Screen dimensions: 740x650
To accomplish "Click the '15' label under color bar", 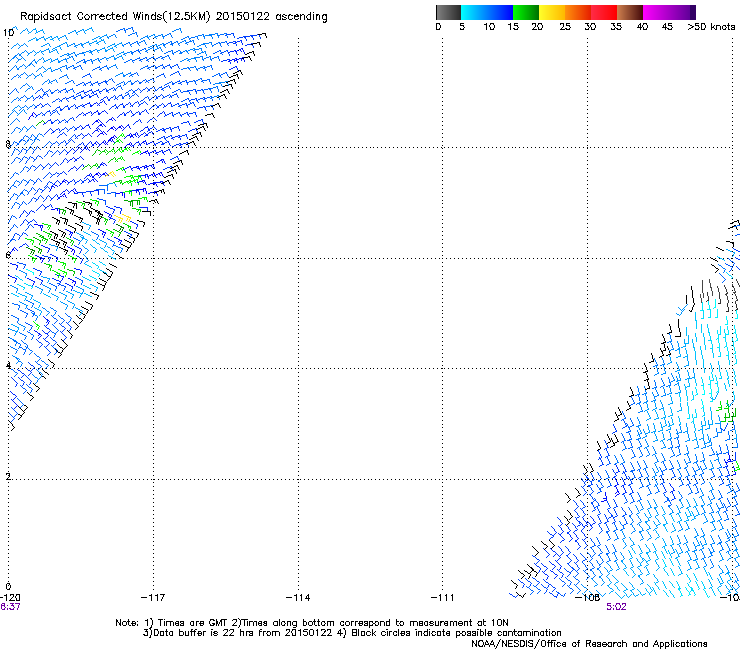I will (513, 27).
